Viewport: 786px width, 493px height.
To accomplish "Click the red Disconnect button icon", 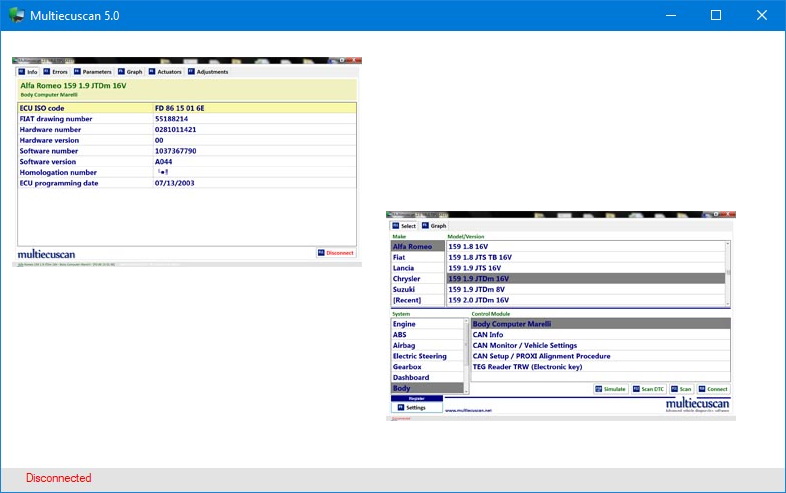I will point(321,253).
